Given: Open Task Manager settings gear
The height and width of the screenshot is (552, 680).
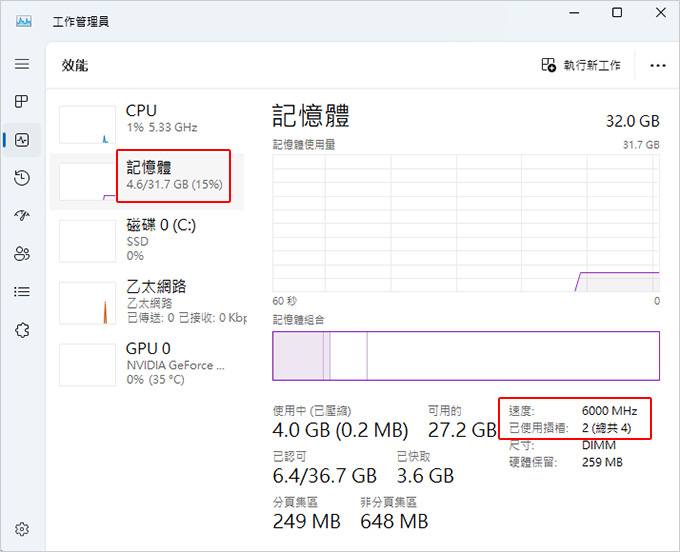Looking at the screenshot, I should (22, 529).
